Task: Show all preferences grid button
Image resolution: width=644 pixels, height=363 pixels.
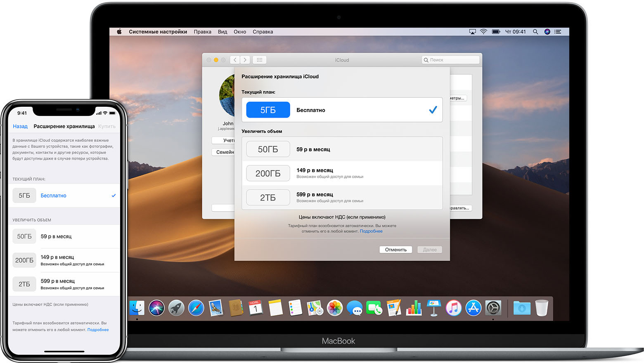Action: (x=259, y=60)
